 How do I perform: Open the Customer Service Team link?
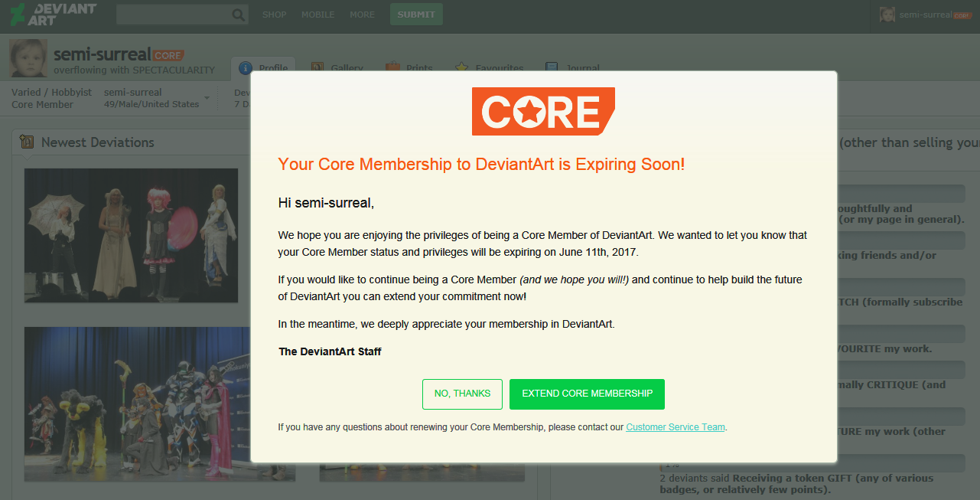point(676,427)
